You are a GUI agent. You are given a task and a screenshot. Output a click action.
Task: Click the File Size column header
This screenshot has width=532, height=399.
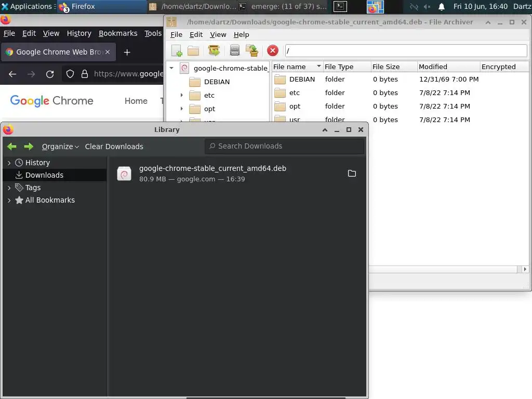[394, 66]
